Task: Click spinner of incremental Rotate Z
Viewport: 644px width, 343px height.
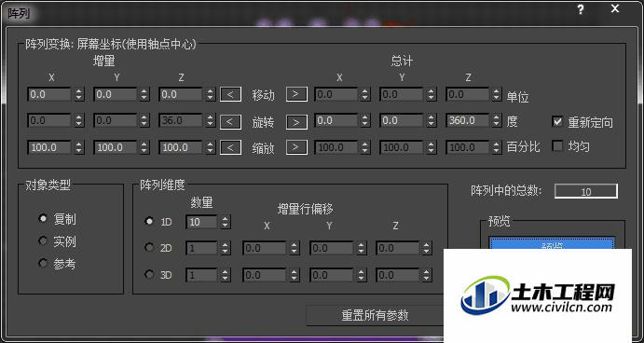Action: (x=210, y=121)
